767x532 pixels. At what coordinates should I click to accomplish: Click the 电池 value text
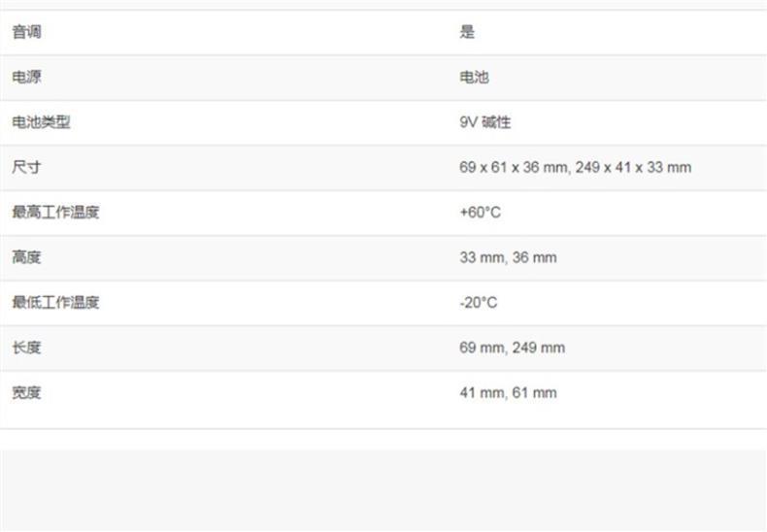click(474, 78)
